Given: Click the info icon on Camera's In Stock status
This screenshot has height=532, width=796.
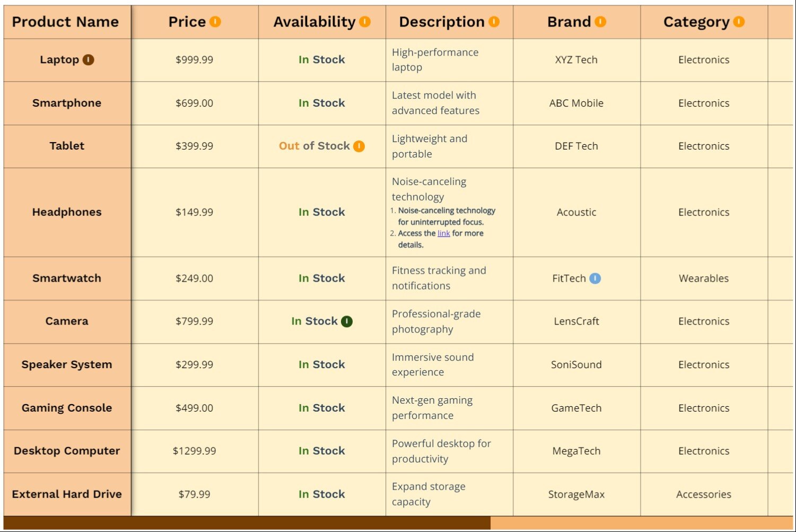Looking at the screenshot, I should pos(346,321).
